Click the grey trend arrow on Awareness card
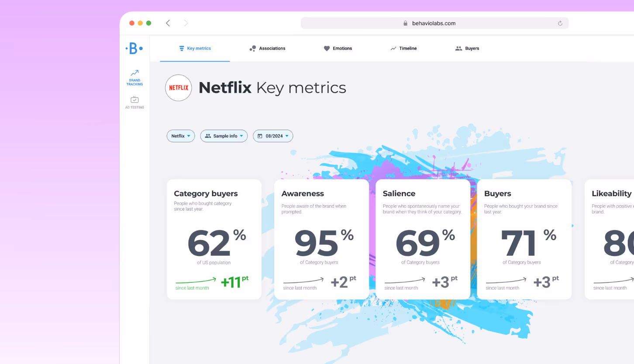 pyautogui.click(x=303, y=281)
